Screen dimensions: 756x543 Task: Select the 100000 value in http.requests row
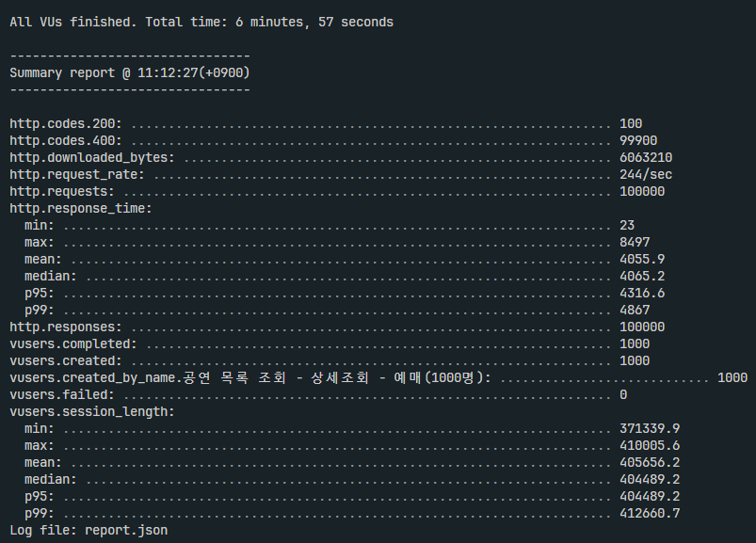[x=642, y=191]
